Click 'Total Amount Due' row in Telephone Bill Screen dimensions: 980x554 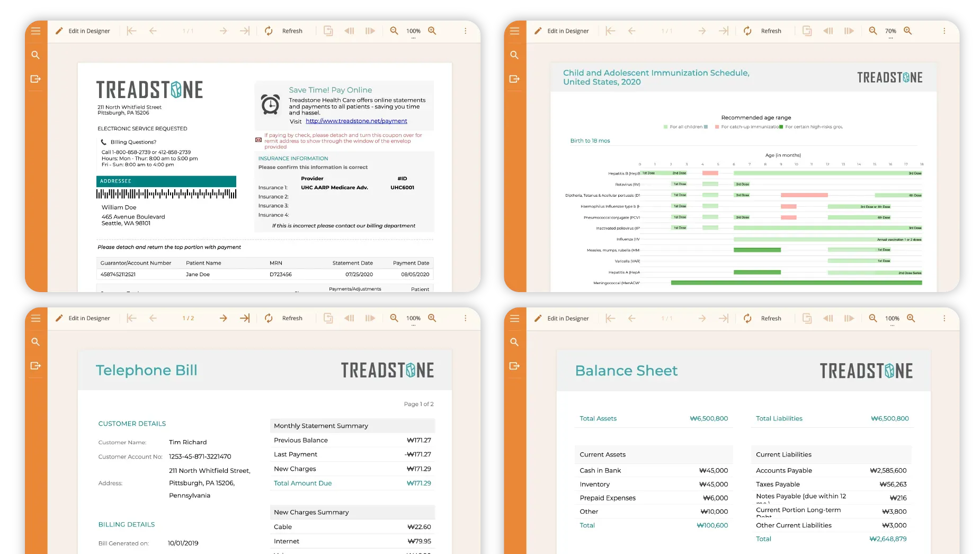(352, 483)
